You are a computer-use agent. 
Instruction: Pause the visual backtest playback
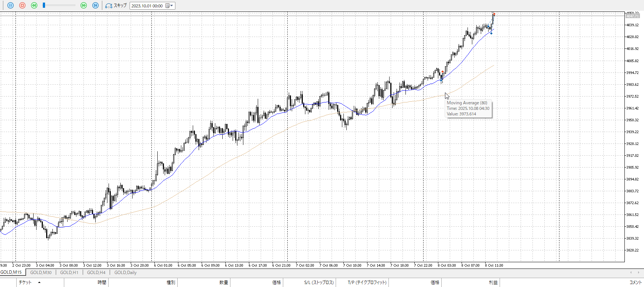coord(10,6)
